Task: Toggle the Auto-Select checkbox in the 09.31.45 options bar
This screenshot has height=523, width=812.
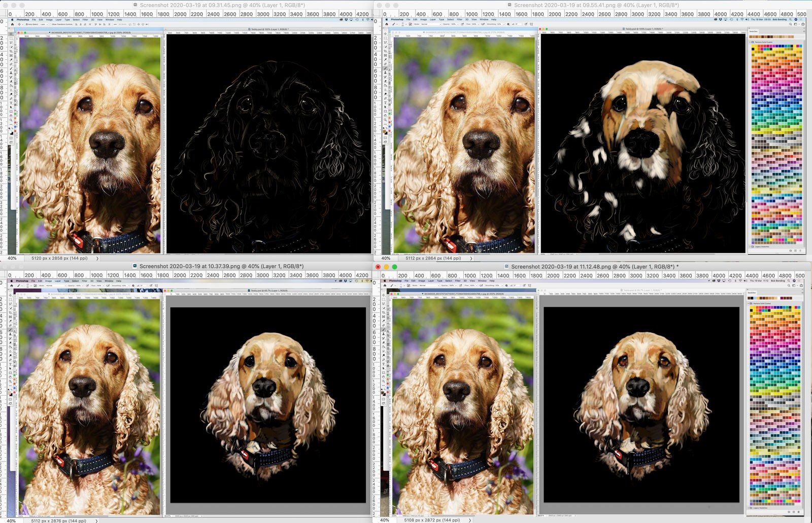Action: pyautogui.click(x=25, y=24)
